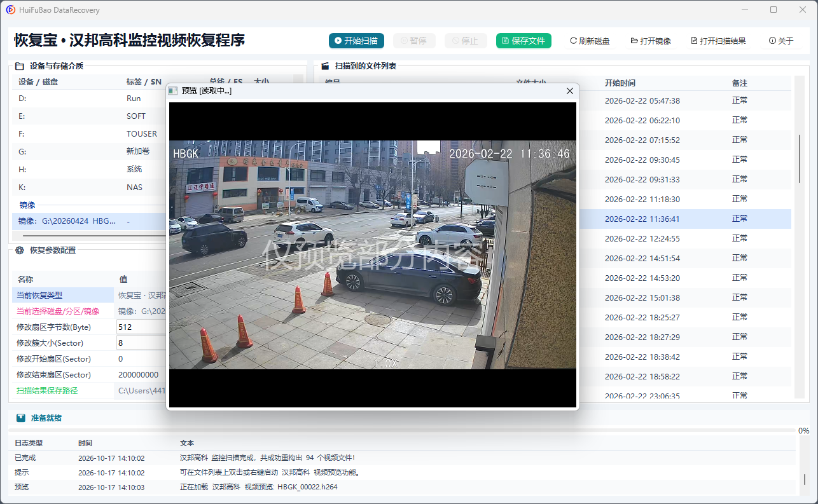
Task: Select drive H: labeled 系统
Action: coord(89,170)
